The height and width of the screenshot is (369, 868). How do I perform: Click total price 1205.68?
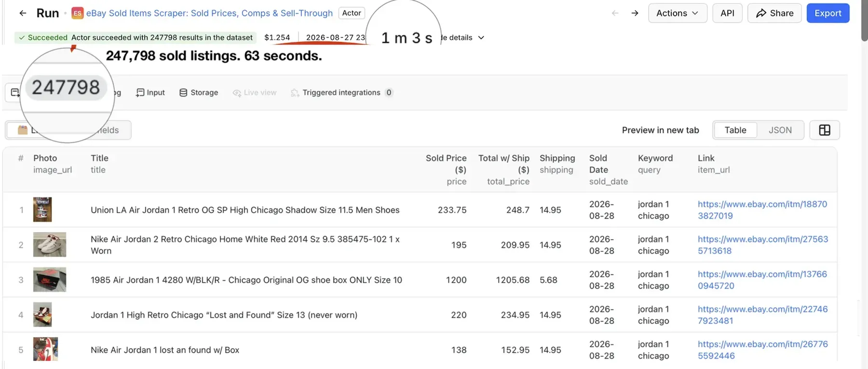[513, 280]
